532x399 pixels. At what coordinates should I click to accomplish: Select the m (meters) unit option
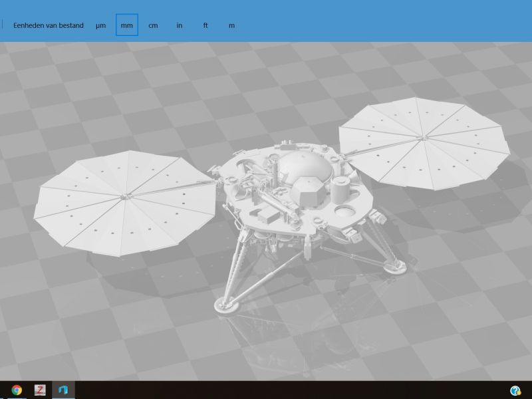tap(231, 25)
